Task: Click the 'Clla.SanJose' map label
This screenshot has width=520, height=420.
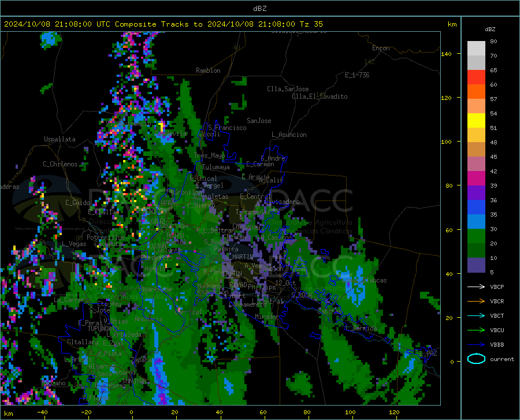Action: (x=288, y=89)
